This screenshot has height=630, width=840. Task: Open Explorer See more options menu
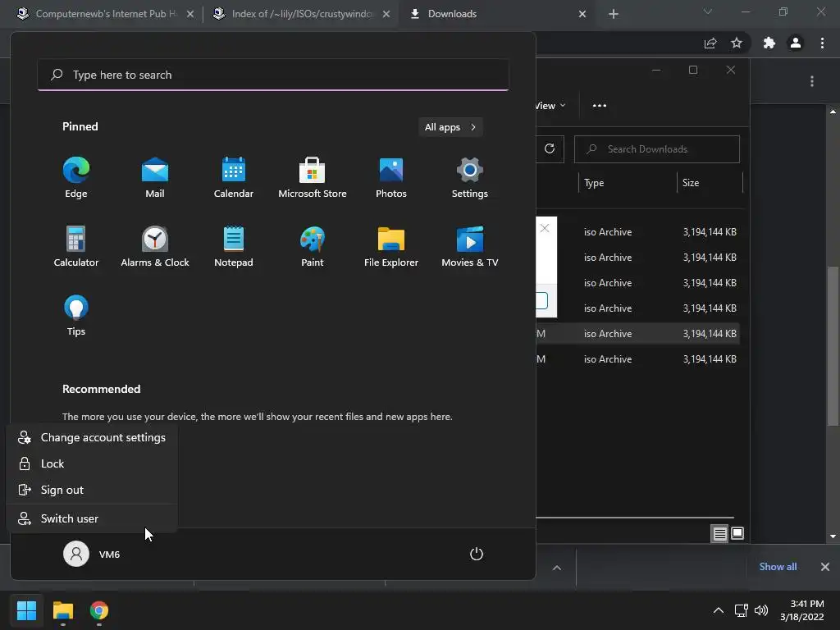(600, 106)
